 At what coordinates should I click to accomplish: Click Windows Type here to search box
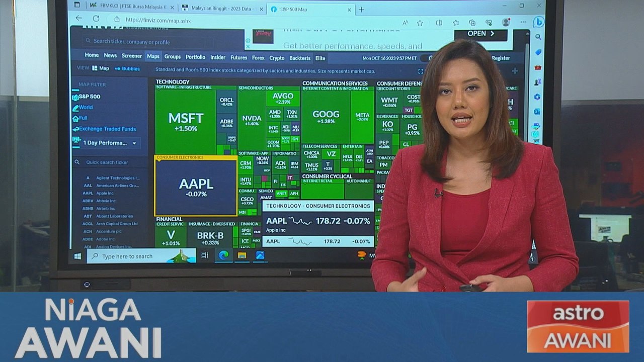pyautogui.click(x=141, y=256)
